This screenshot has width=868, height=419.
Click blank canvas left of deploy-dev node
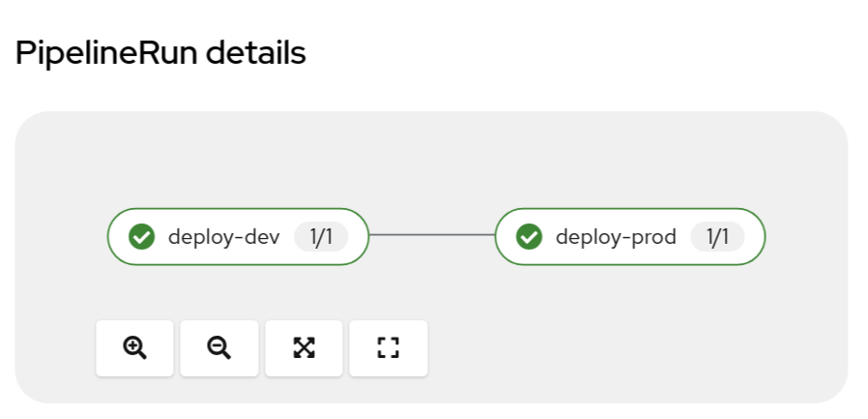pyautogui.click(x=60, y=236)
